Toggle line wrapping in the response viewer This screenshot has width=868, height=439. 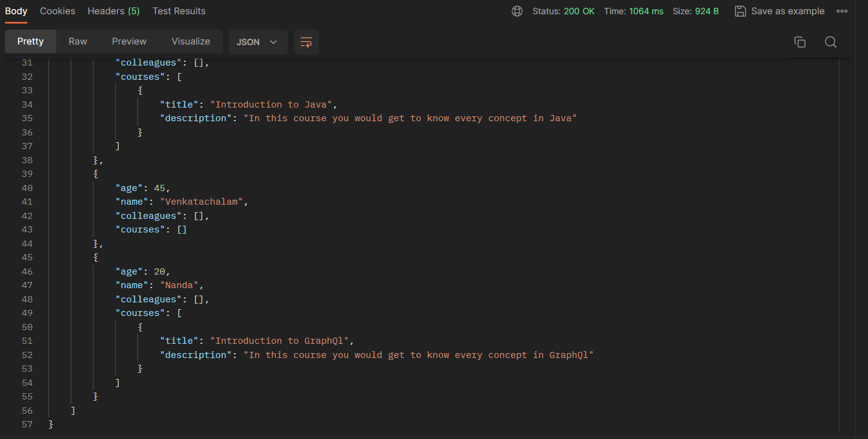click(306, 41)
